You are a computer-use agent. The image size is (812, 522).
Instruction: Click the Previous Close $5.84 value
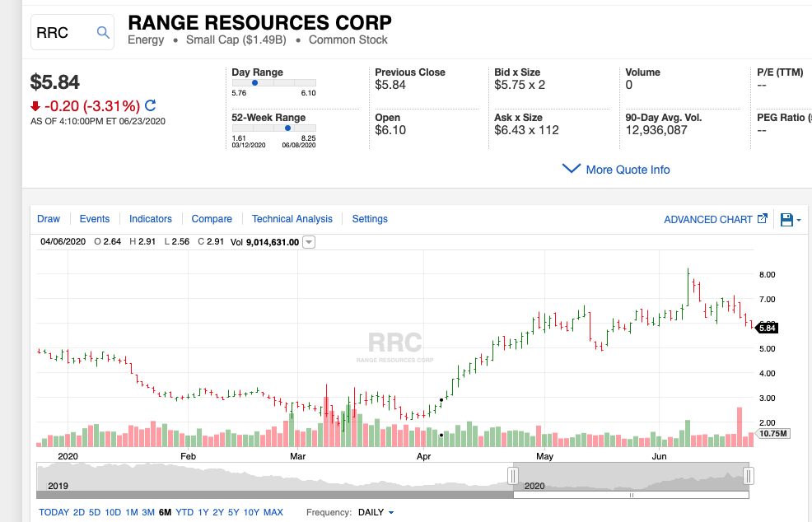(390, 85)
